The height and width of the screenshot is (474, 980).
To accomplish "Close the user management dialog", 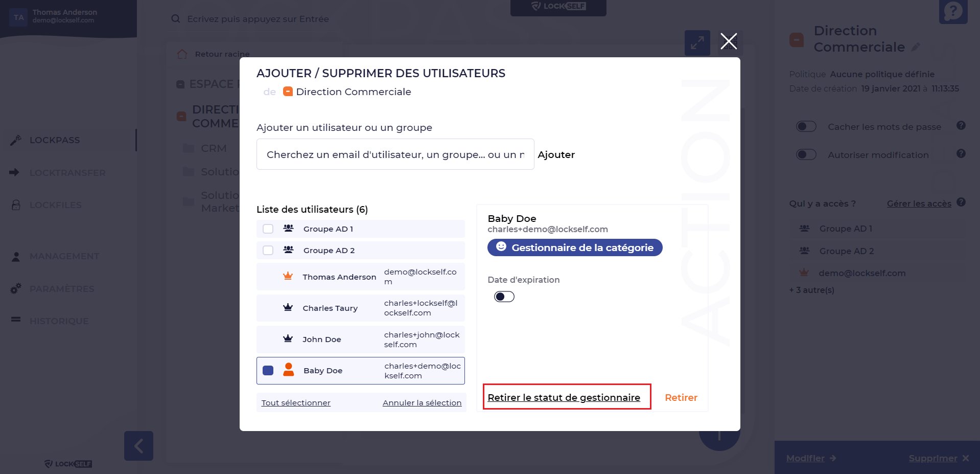I will point(729,41).
